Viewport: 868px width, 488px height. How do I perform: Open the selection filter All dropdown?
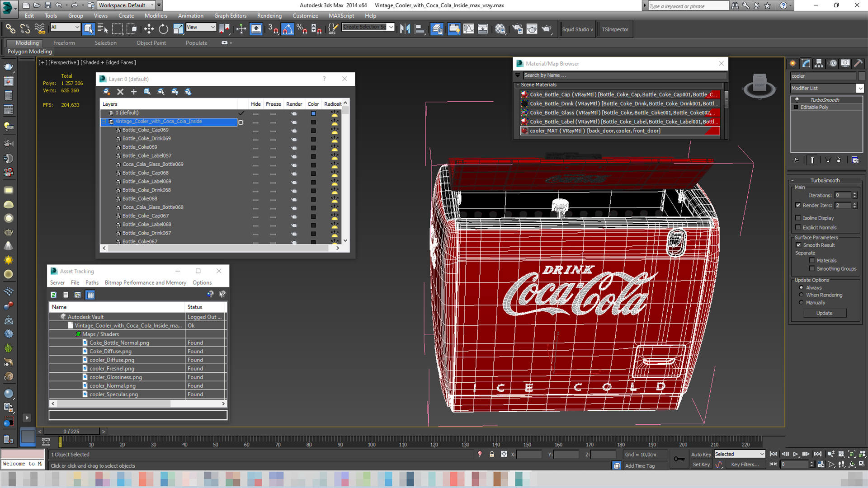click(x=65, y=27)
